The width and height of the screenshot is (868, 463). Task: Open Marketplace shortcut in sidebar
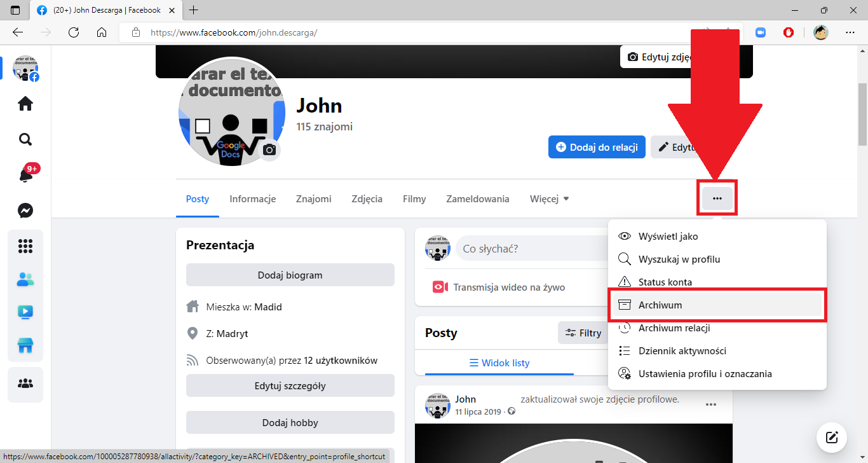(x=25, y=346)
